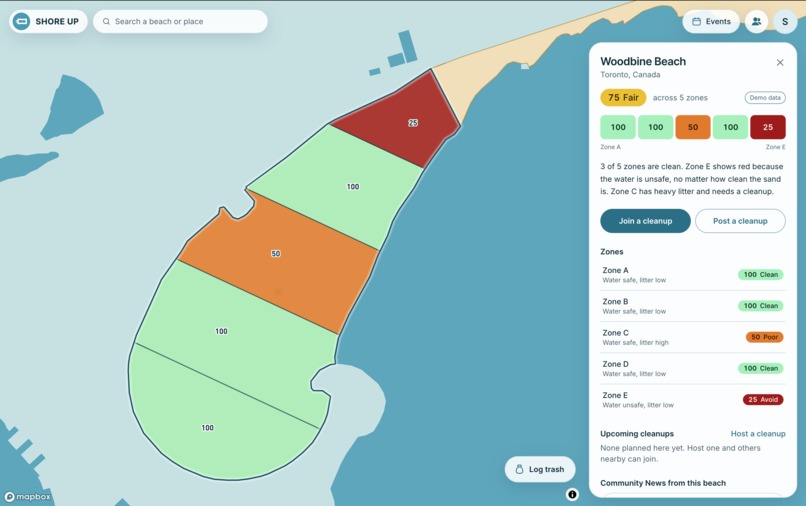This screenshot has width=806, height=506.
Task: Click the SHORE UP home button
Action: point(48,22)
